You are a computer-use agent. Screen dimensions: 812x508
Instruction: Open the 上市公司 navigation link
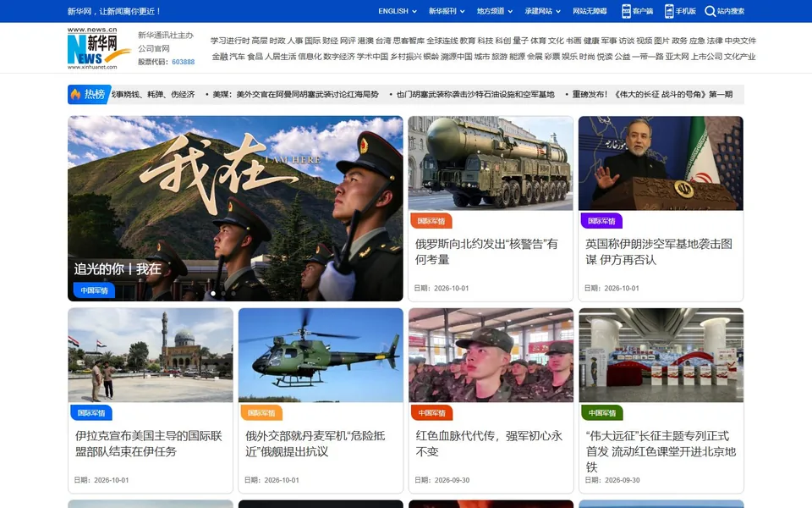point(706,57)
